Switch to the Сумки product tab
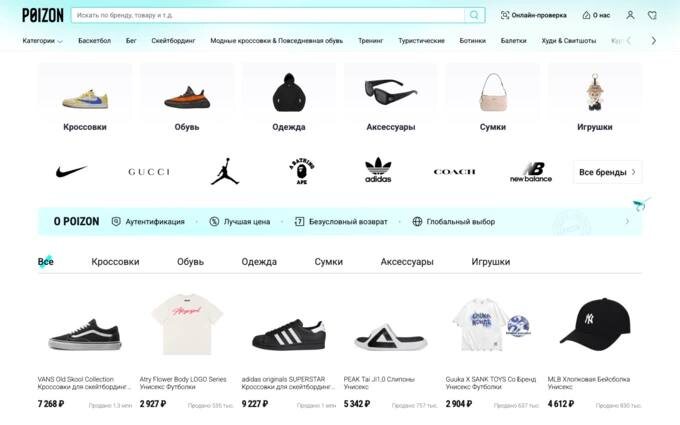 pos(329,262)
